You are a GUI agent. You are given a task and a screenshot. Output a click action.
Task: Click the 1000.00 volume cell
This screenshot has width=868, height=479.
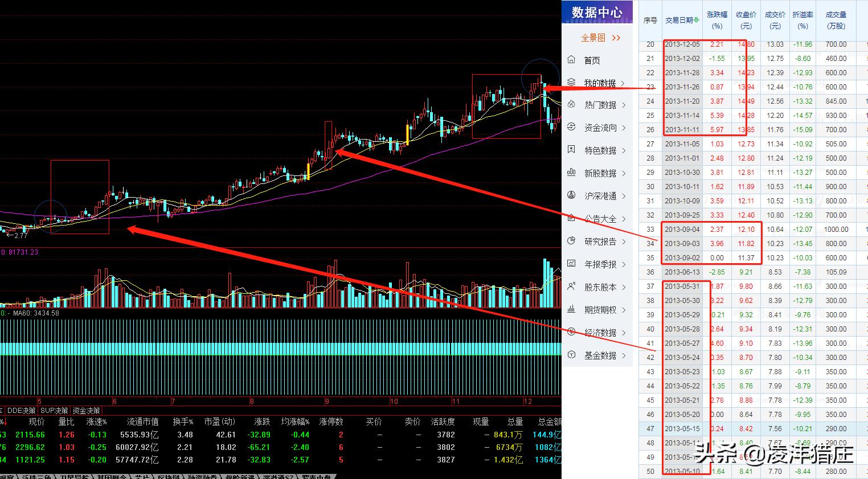[x=836, y=230]
